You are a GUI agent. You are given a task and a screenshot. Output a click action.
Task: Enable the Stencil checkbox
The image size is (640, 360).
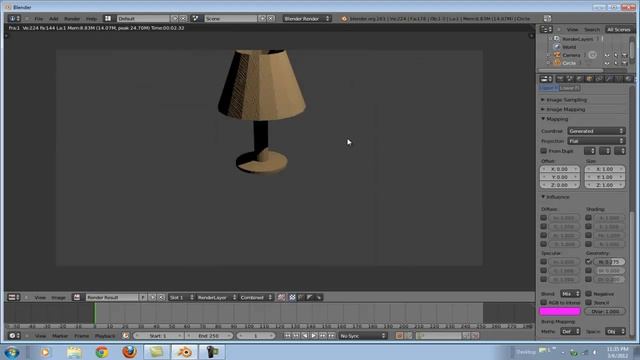(589, 302)
